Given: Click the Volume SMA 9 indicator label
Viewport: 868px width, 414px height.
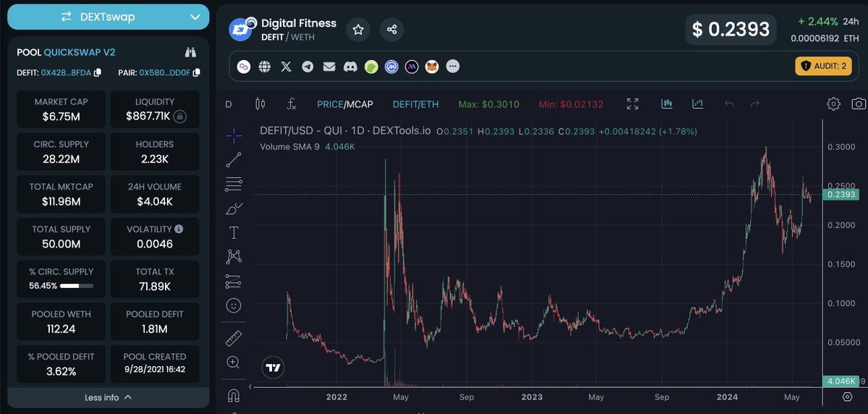Looking at the screenshot, I should point(292,146).
